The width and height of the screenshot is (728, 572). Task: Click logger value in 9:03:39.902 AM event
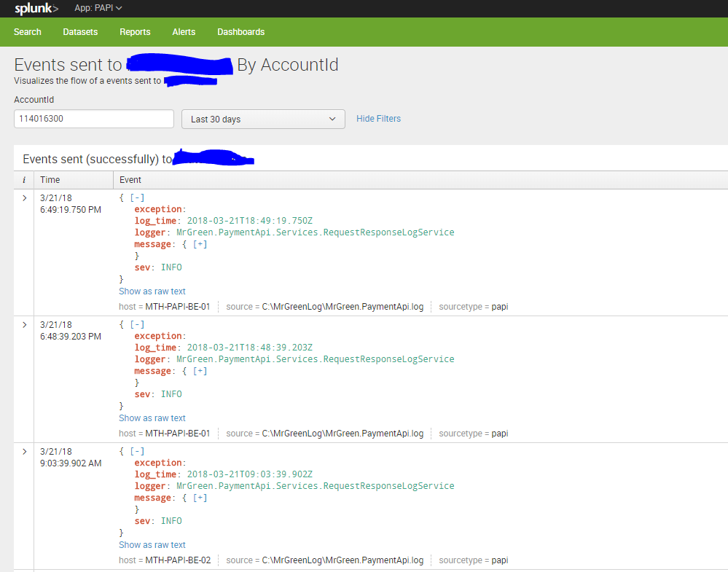pyautogui.click(x=316, y=486)
